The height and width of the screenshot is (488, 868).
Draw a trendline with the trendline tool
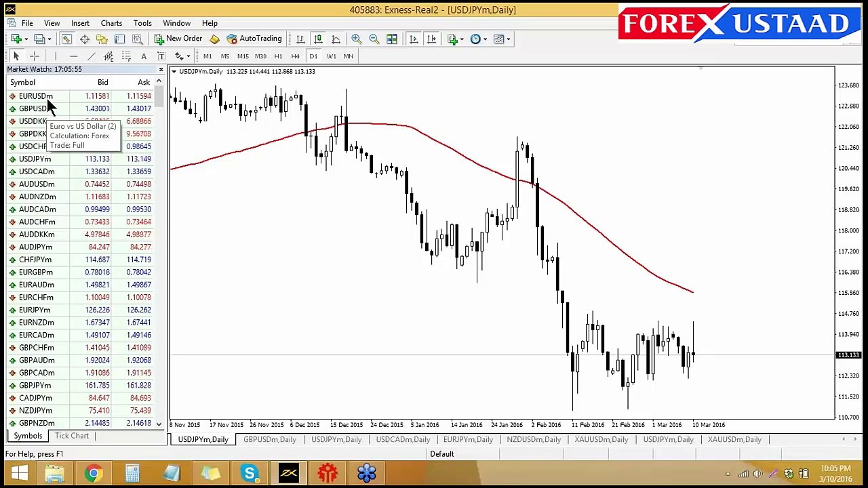[91, 56]
